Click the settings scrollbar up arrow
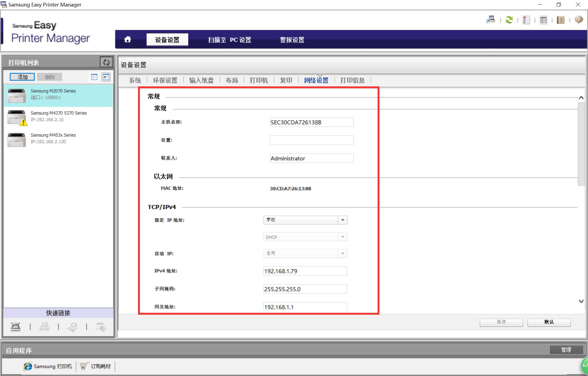The width and height of the screenshot is (588, 376). [x=581, y=98]
